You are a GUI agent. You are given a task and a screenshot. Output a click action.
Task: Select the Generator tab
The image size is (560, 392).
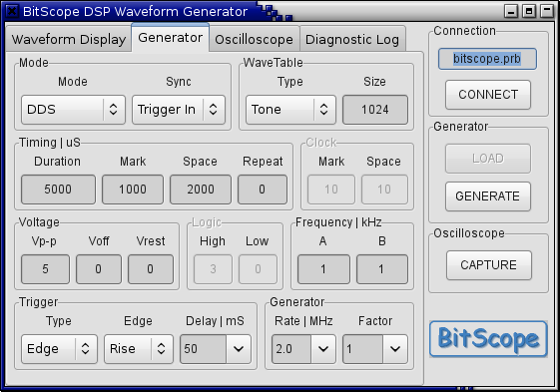(171, 38)
